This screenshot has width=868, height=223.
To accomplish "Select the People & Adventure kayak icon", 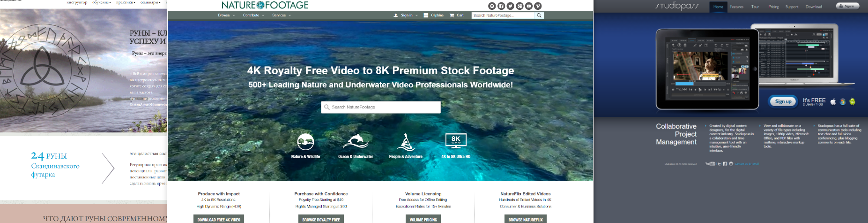I will tap(406, 142).
